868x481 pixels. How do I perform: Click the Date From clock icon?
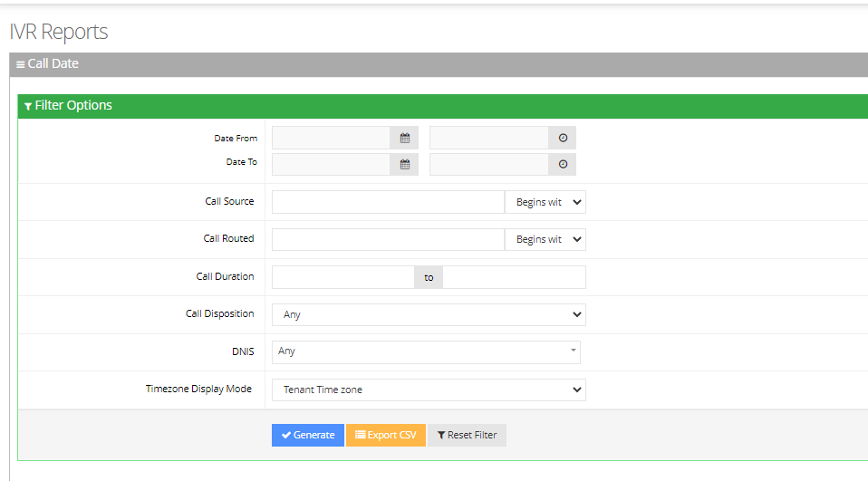563,138
